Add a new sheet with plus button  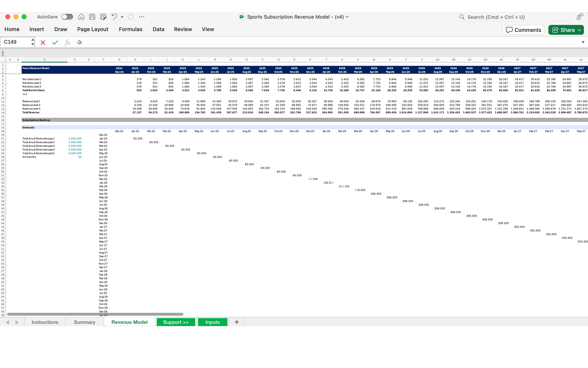click(237, 322)
